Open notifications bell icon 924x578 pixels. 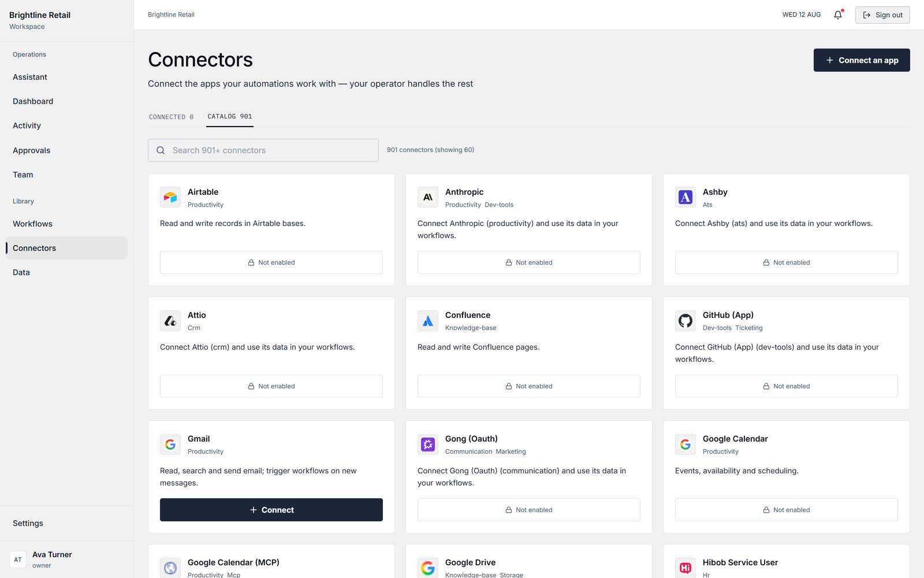point(838,15)
